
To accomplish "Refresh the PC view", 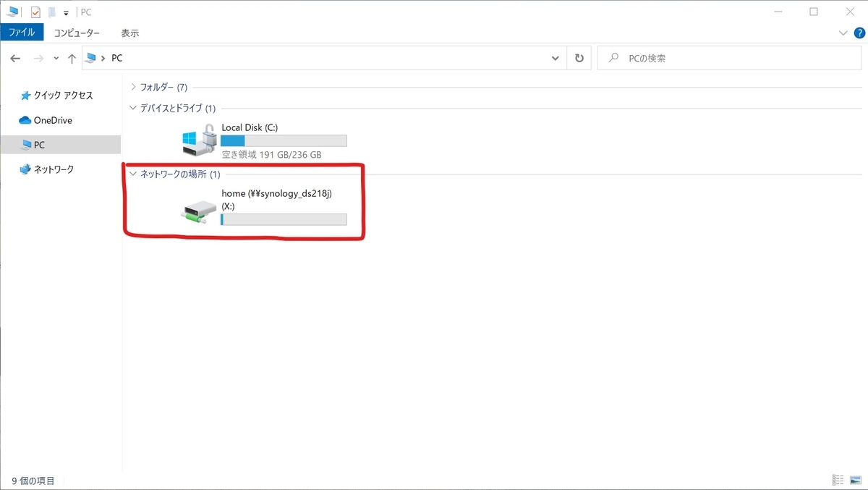I will (x=579, y=59).
